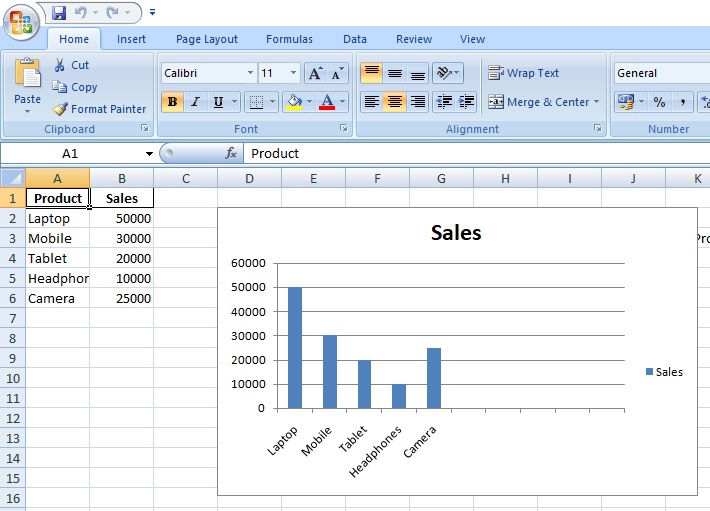Click the Comma Style icon
710x511 pixels.
click(x=682, y=102)
